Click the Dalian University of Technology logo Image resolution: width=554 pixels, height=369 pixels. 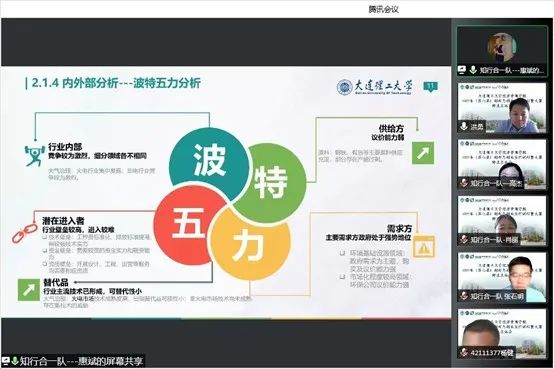click(375, 87)
